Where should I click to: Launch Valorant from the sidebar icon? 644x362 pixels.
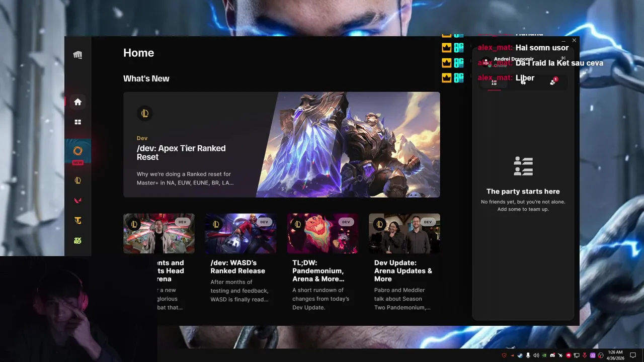tap(77, 201)
